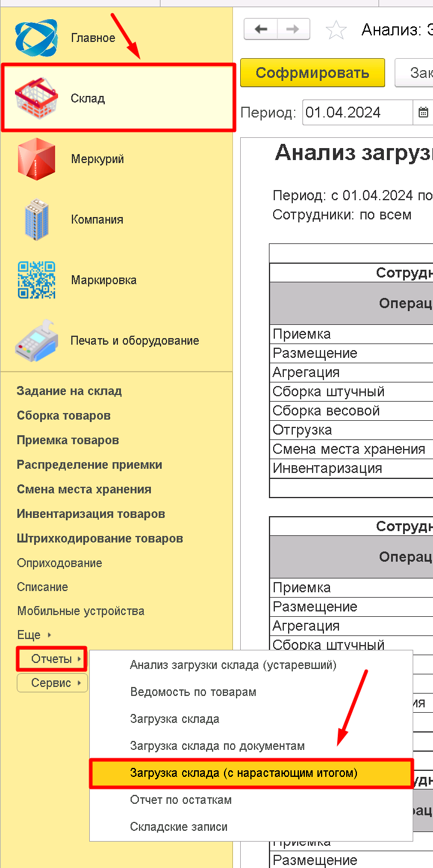This screenshot has height=868, width=433.
Task: Expand the Еще submenu
Action: 34,635
